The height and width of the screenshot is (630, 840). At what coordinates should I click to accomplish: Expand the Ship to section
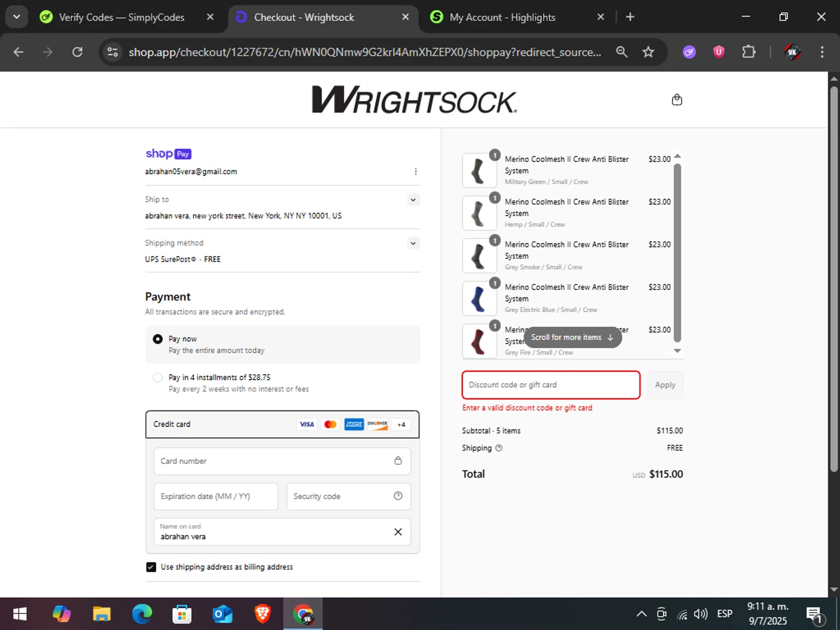point(413,200)
